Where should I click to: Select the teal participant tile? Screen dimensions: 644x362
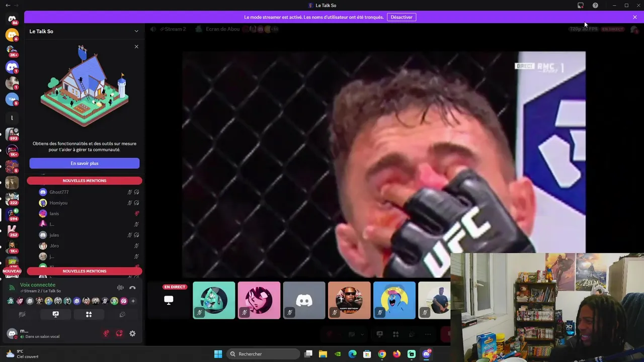(x=214, y=300)
